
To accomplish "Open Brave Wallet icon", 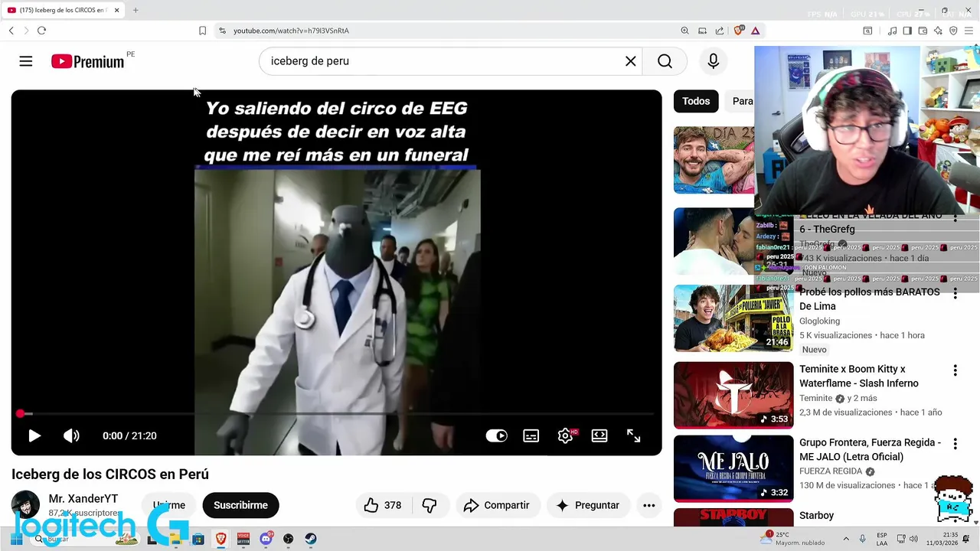I will tap(923, 31).
